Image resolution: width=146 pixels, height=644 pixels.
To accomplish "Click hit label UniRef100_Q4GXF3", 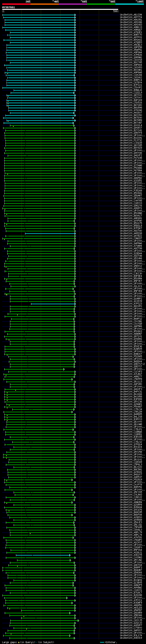I will click(131, 389).
